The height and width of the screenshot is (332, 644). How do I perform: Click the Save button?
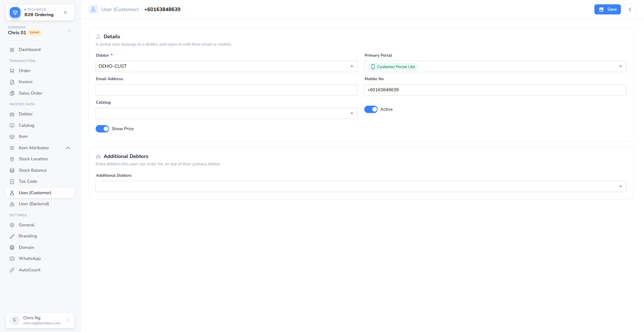point(607,9)
